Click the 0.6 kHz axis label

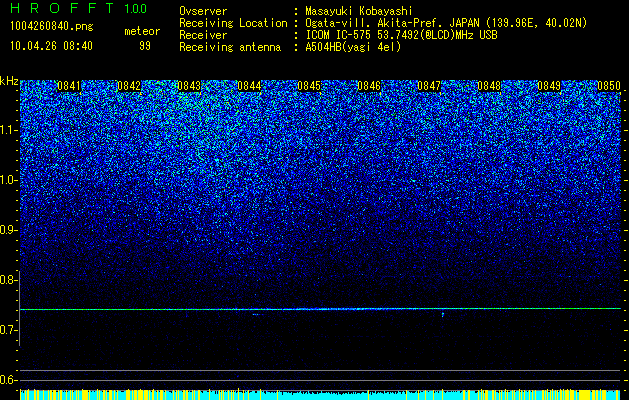[x=8, y=380]
